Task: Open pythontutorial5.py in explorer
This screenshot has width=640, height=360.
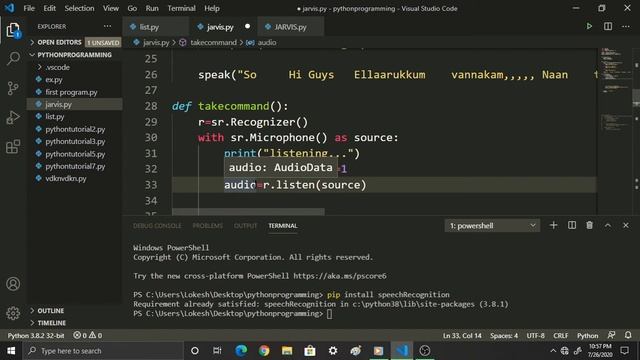Action: point(75,154)
